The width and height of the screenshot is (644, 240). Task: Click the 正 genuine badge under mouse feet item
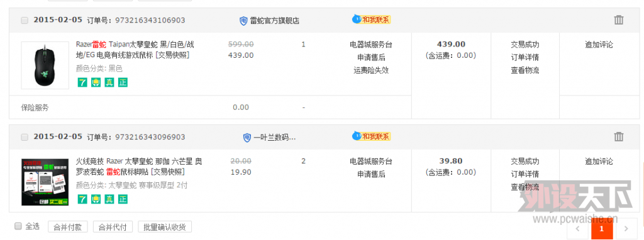[x=123, y=199]
